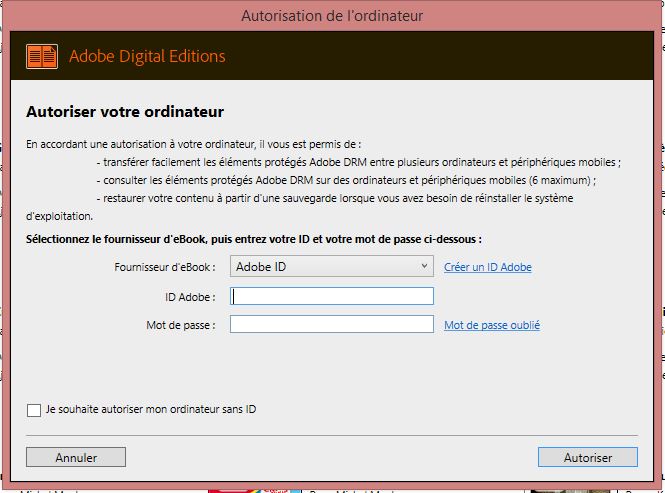This screenshot has height=493, width=665.
Task: Click the Je souhaite autoriser label text
Action: pos(151,409)
